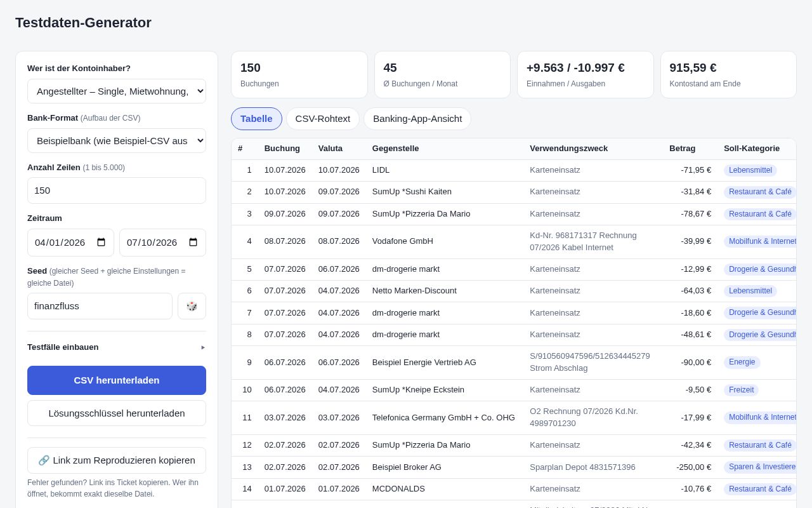The height and width of the screenshot is (508, 812).
Task: Focus the 'Anzahl Zeilen' input field
Action: [x=117, y=190]
